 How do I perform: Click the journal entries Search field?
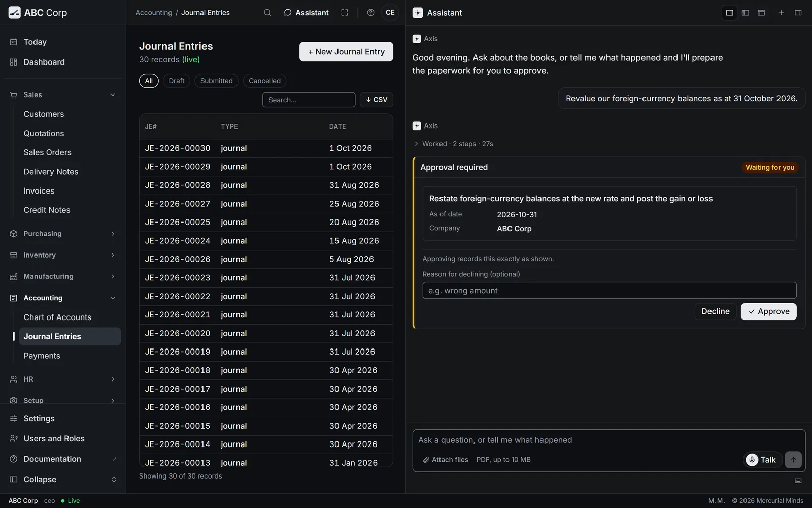pyautogui.click(x=309, y=100)
